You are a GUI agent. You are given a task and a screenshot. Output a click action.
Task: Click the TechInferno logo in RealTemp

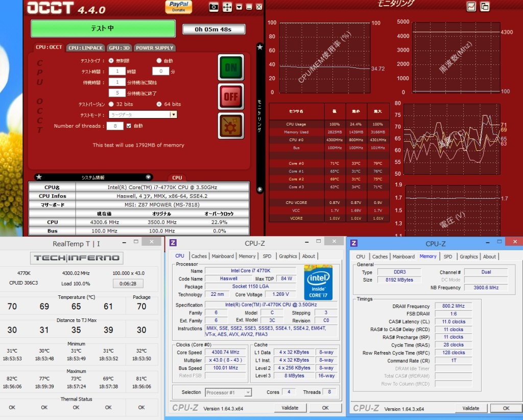coord(77,258)
